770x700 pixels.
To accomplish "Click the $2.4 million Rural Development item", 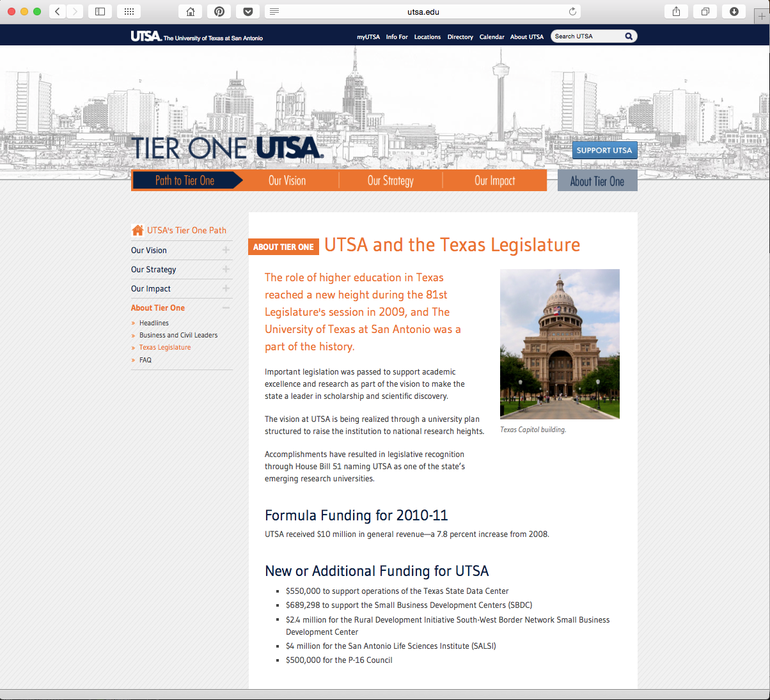I will pos(448,626).
